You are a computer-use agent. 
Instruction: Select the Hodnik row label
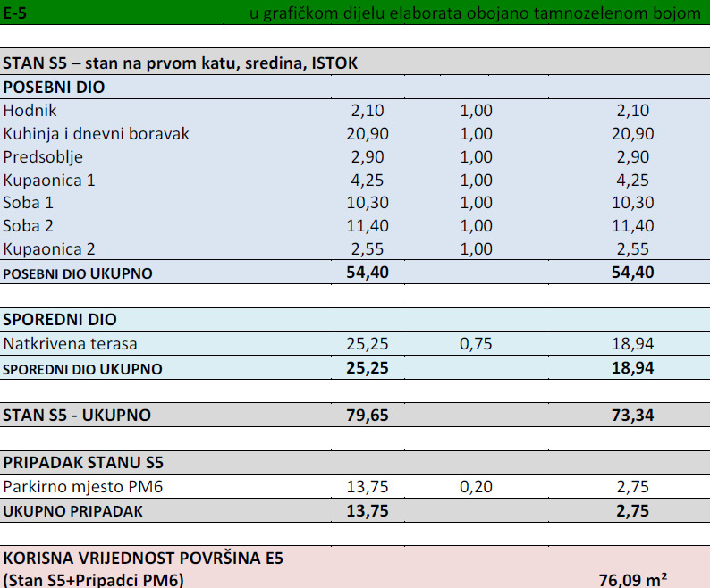coord(30,111)
